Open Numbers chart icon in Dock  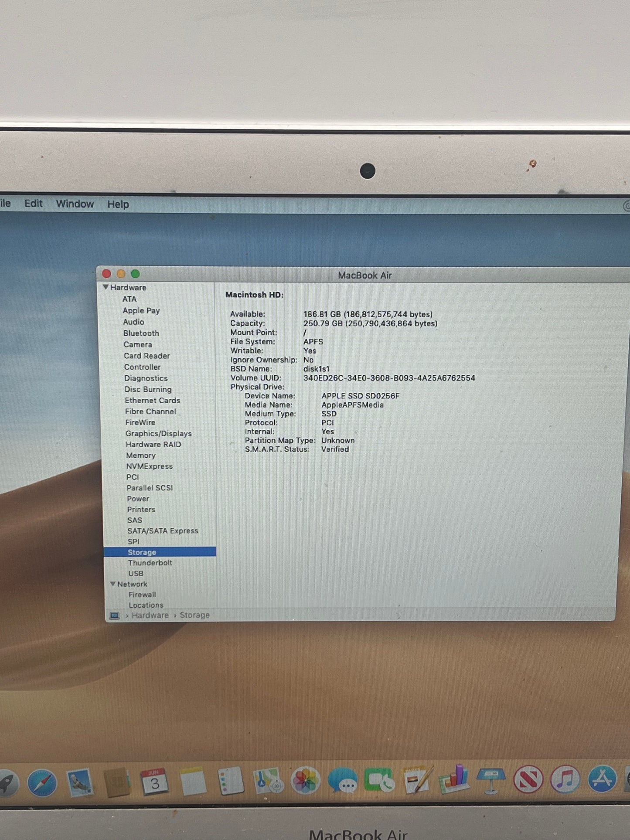tap(454, 779)
